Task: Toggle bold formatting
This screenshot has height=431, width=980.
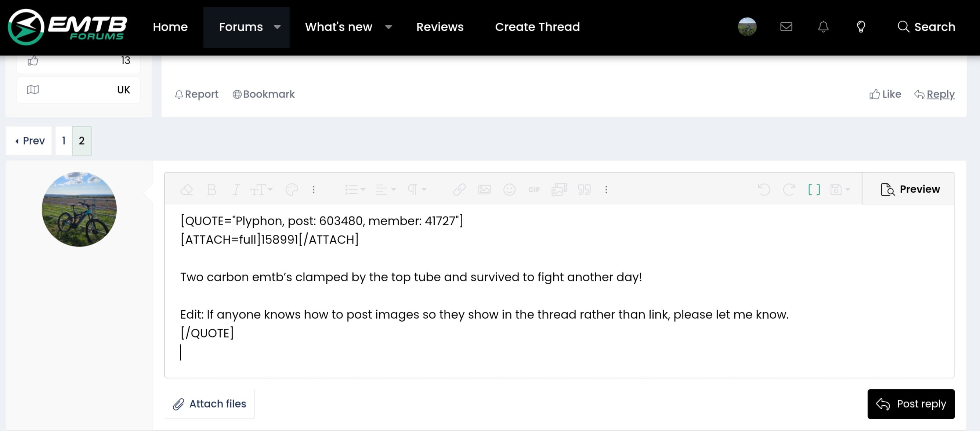Action: tap(211, 189)
